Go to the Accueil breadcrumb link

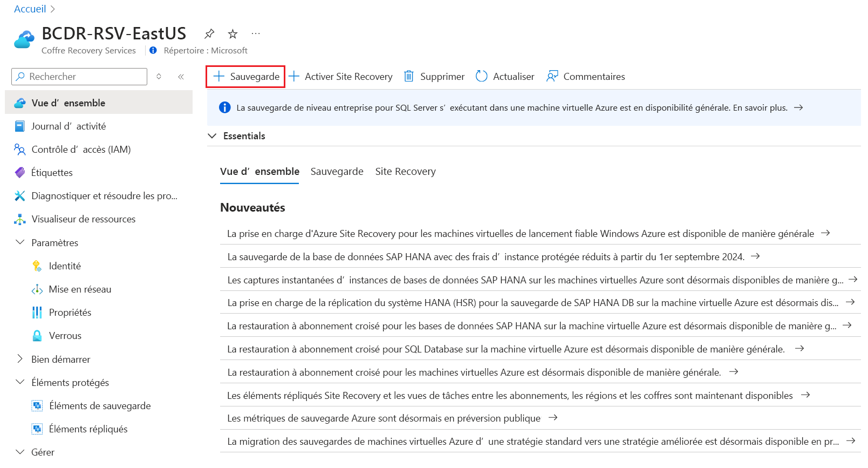point(30,9)
